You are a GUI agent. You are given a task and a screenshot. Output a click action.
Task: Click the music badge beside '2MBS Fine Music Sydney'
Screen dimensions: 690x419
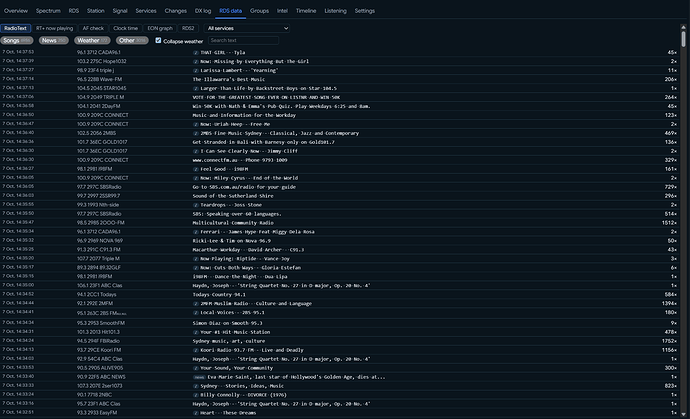[196, 133]
